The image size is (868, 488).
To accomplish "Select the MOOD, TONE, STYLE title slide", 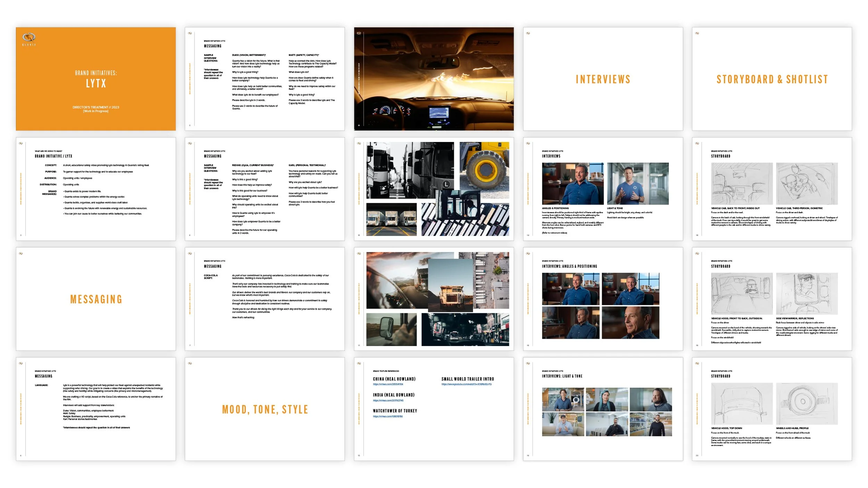I will pyautogui.click(x=265, y=410).
